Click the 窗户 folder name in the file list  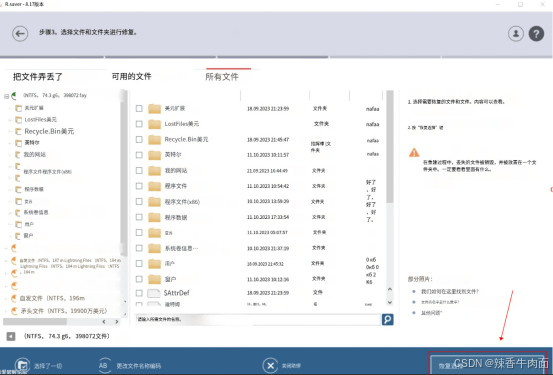pyautogui.click(x=170, y=279)
